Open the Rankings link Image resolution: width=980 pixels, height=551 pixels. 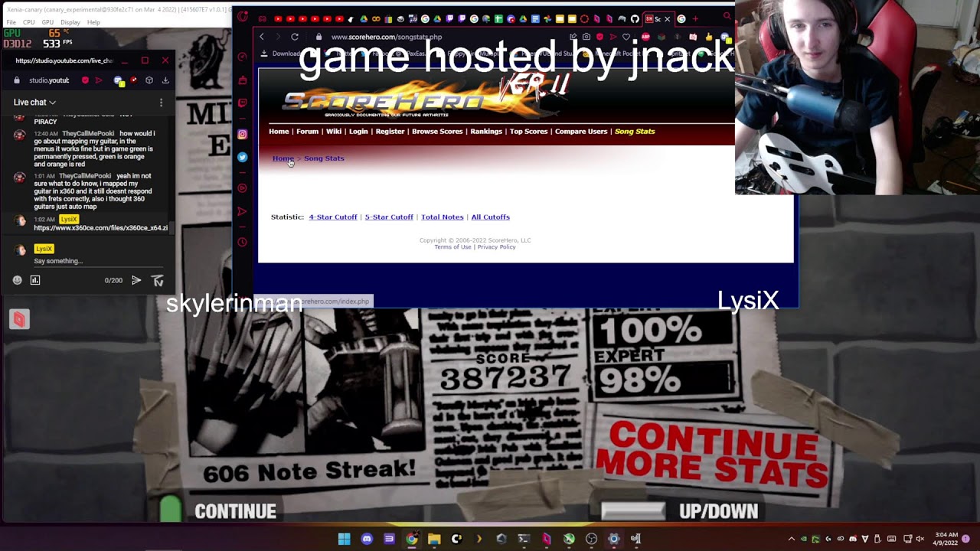(486, 132)
